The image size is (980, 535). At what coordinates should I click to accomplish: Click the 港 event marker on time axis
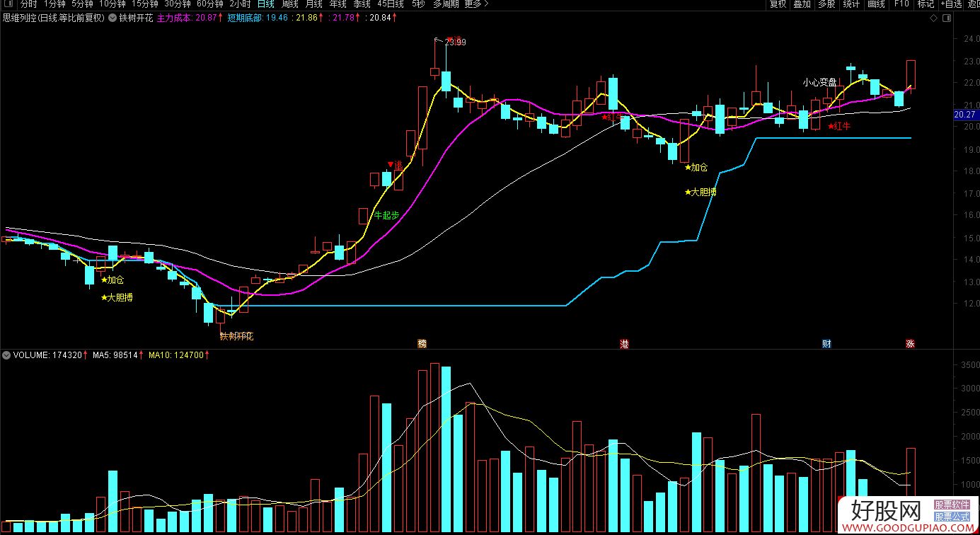(x=624, y=344)
